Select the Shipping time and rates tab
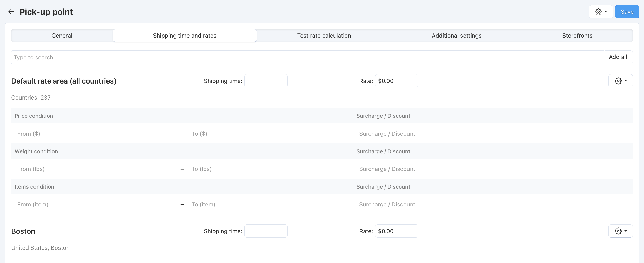Screen dimensions: 644x263 (185, 36)
